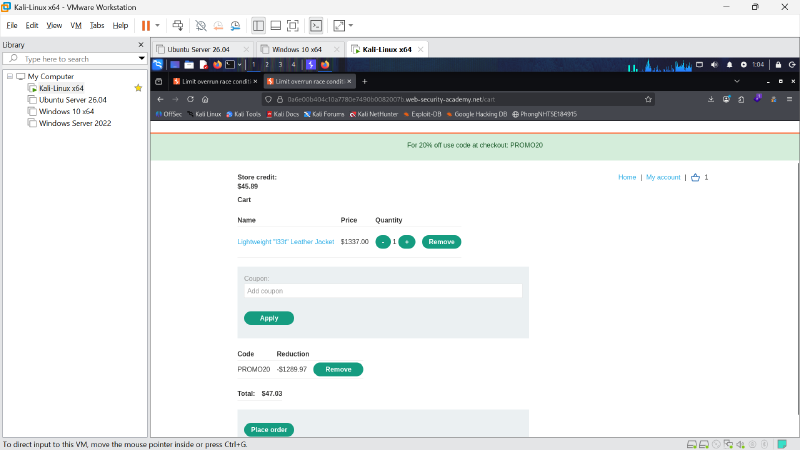800x450 pixels.
Task: Collapse the My Computer tree node
Action: click(10, 76)
